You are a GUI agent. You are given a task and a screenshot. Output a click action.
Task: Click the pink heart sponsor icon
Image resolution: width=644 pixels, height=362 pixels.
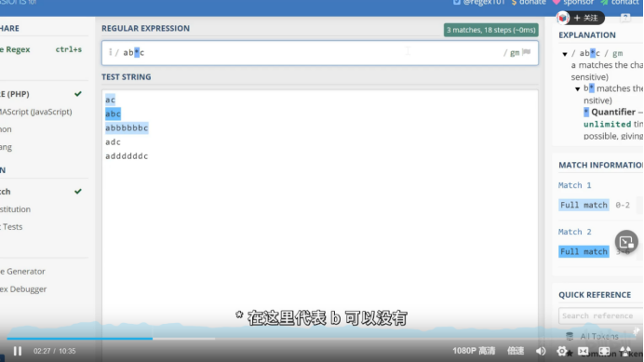click(557, 3)
